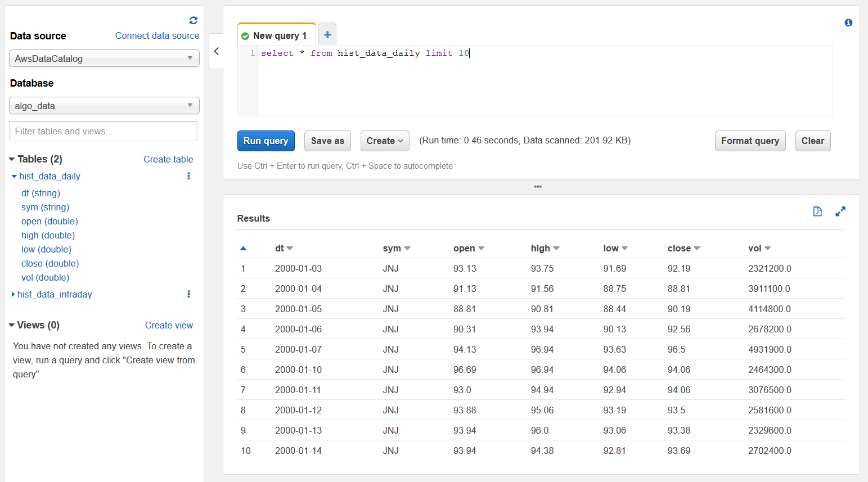Click the date cell 2000-01-14
Viewport: 868px width, 482px height.
(x=298, y=451)
